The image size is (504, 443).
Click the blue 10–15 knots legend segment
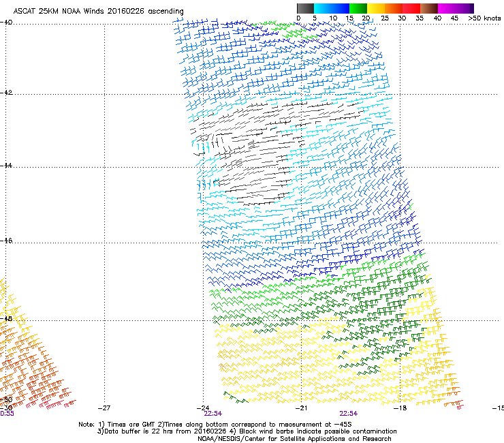(x=341, y=8)
